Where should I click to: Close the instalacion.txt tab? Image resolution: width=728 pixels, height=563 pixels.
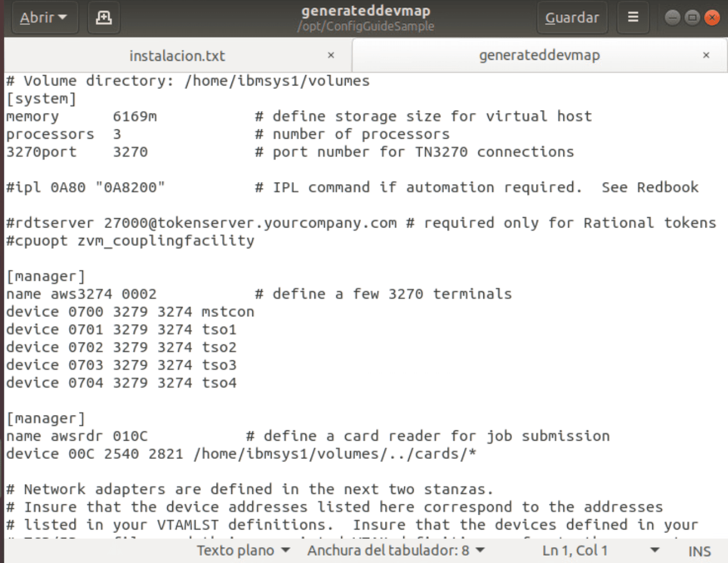point(331,55)
